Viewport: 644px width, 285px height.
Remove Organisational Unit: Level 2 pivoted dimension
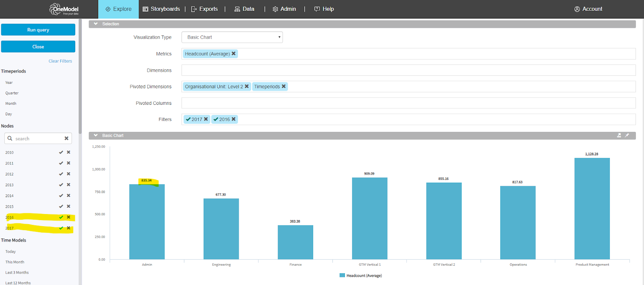click(247, 87)
